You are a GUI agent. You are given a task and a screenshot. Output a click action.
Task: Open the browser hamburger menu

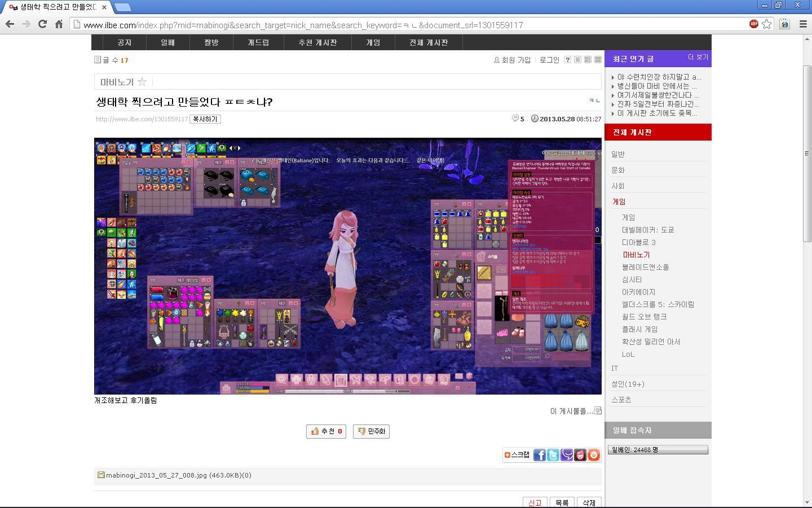[803, 24]
